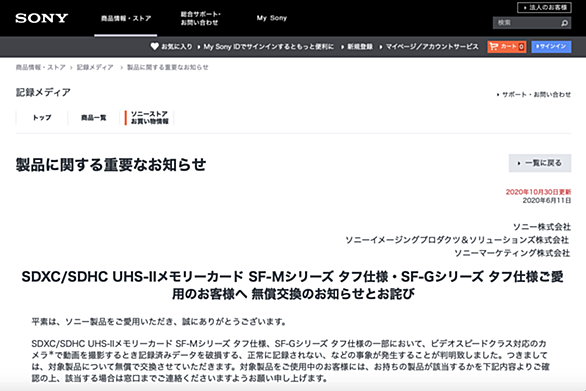This screenshot has height=391, width=586.
Task: Click the heart favorites icon
Action: coord(154,46)
